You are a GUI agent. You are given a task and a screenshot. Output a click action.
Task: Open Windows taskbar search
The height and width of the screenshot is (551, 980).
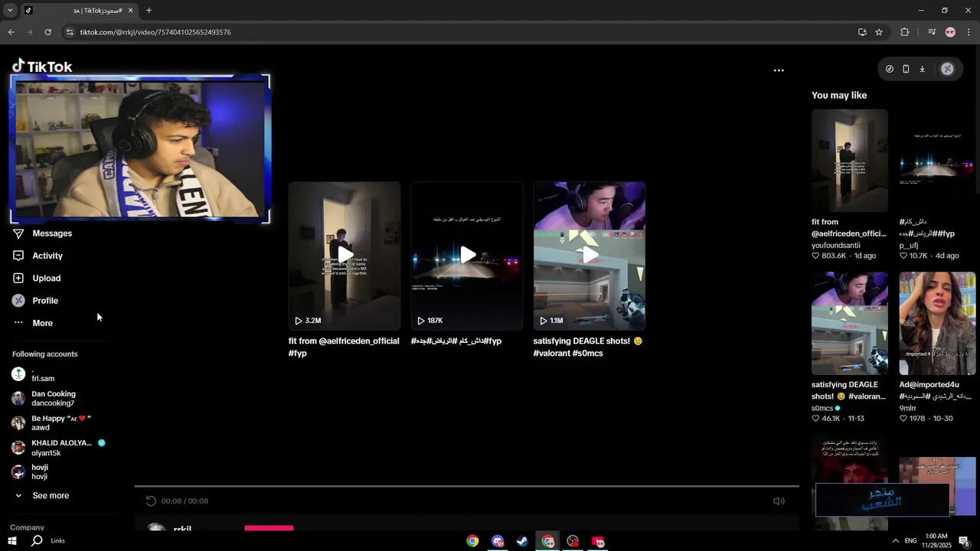point(37,541)
